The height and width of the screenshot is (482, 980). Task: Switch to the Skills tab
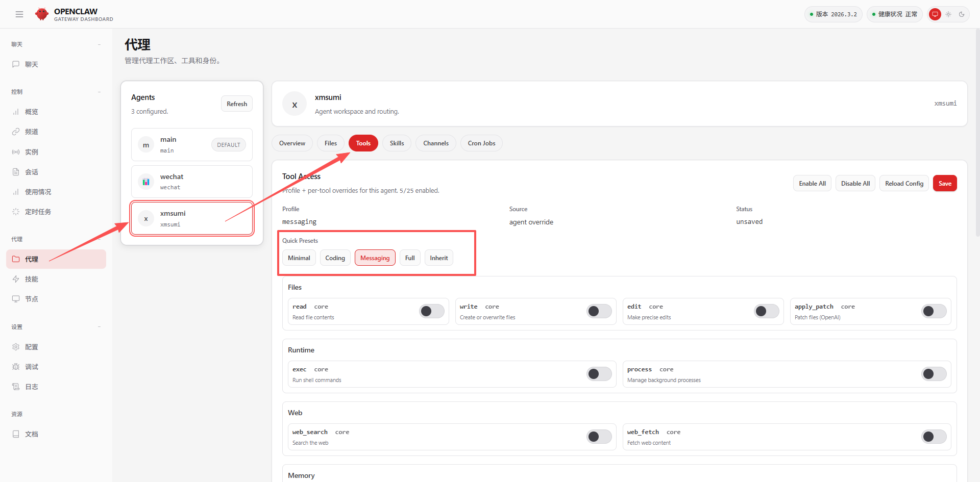point(397,143)
